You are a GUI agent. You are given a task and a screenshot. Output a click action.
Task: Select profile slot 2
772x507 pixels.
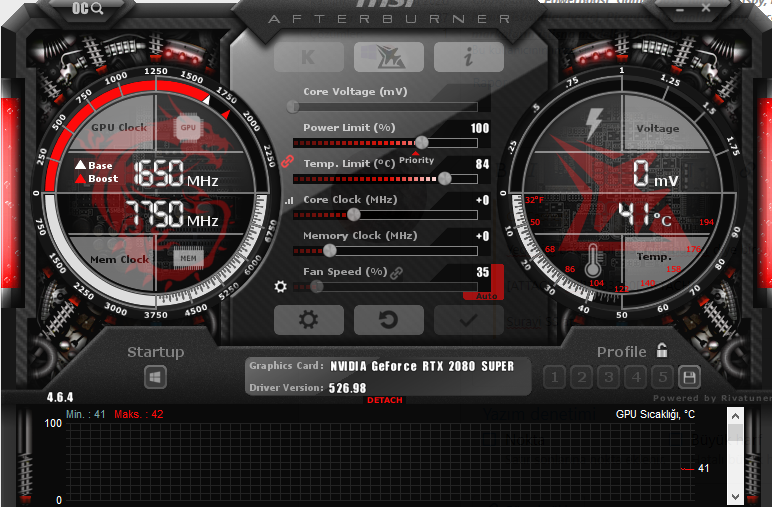(x=581, y=378)
